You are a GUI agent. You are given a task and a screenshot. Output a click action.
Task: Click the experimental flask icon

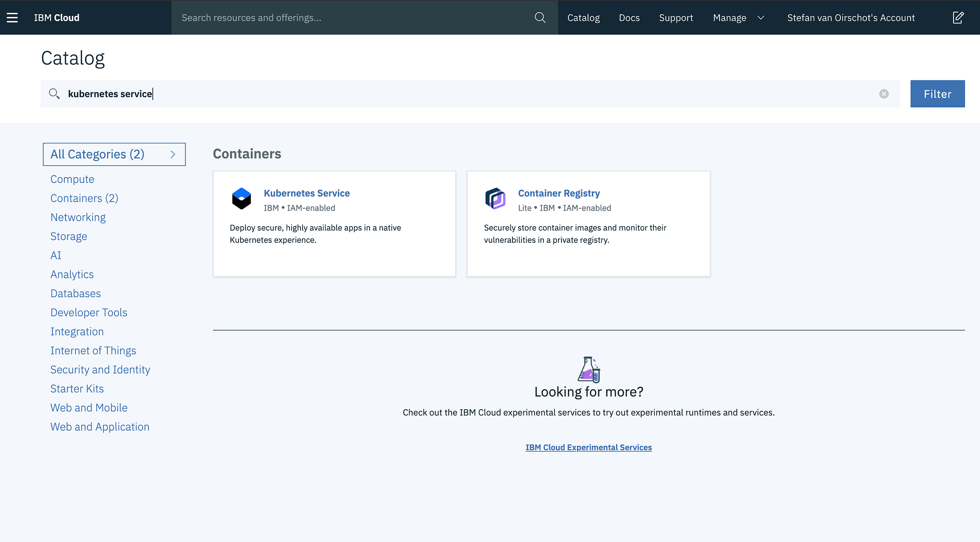coord(588,369)
